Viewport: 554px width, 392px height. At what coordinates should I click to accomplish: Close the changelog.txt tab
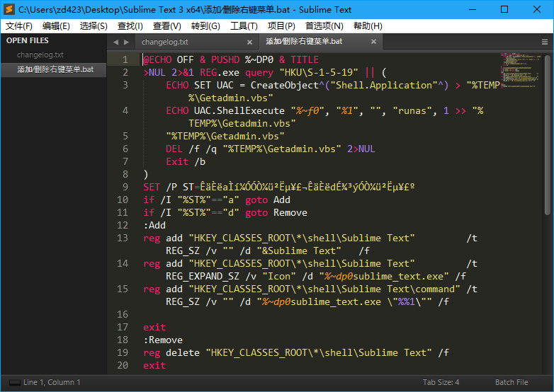click(249, 42)
